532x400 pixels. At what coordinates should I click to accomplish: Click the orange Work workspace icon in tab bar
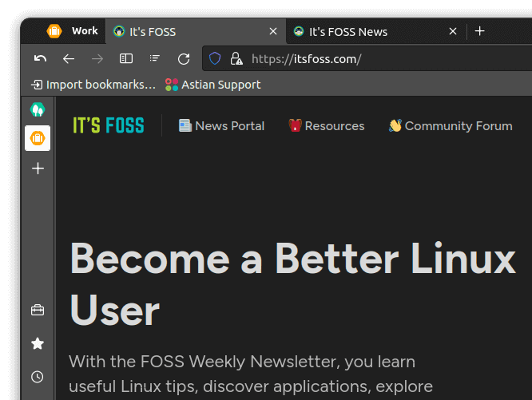pos(54,31)
